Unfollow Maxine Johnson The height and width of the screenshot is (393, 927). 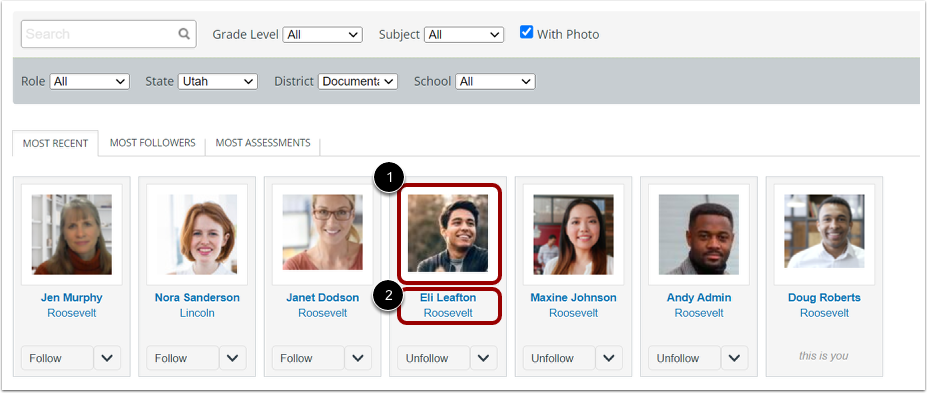(559, 358)
